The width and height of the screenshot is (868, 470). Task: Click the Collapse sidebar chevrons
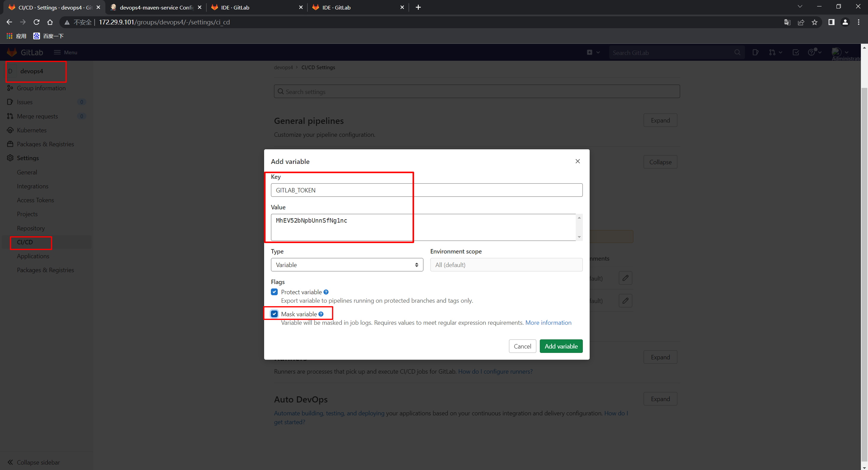[x=10, y=462]
